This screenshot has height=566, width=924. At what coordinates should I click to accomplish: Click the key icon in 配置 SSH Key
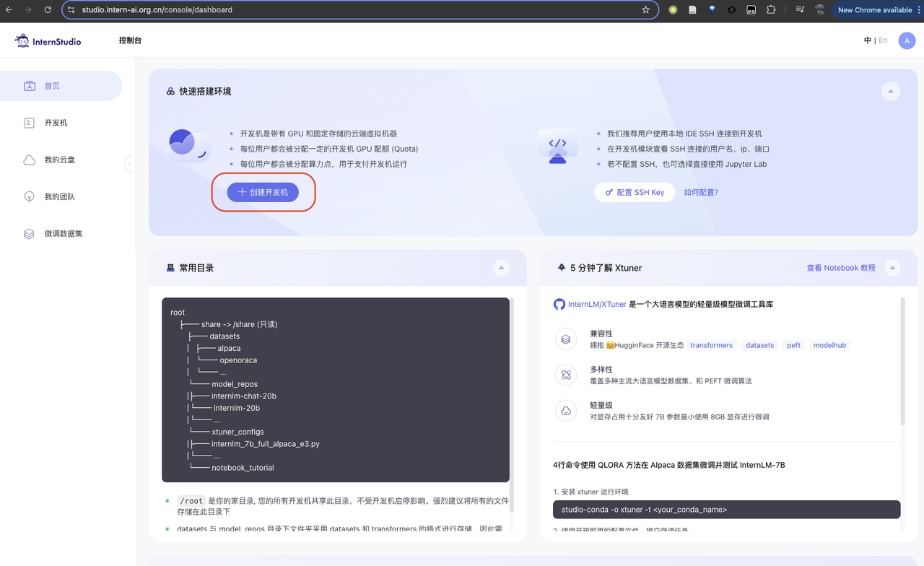[609, 192]
